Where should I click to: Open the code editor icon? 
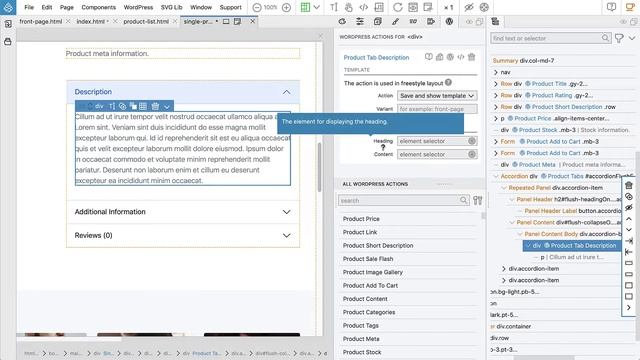[x=364, y=7]
